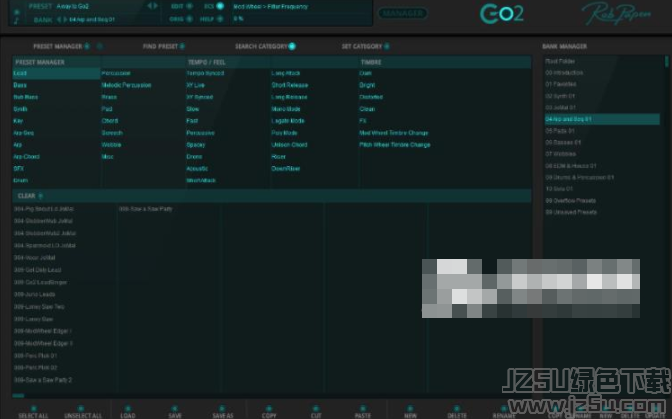Toggle the ORIG indicator

coord(189,19)
